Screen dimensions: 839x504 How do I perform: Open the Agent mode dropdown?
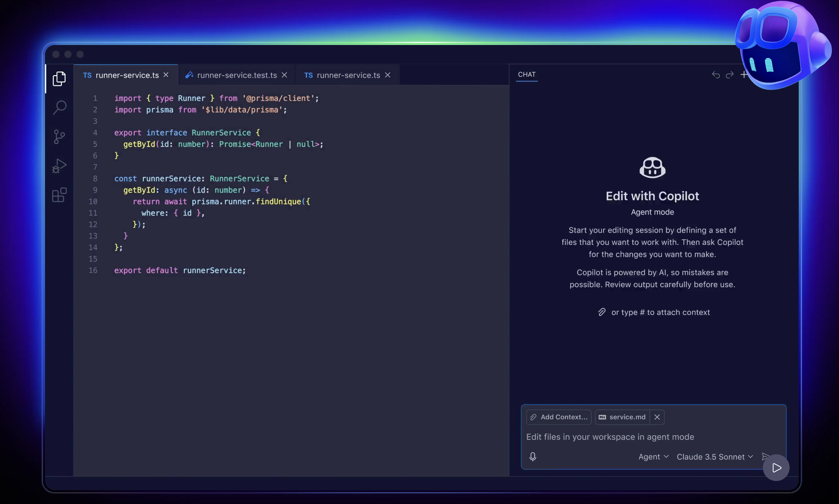(x=652, y=456)
